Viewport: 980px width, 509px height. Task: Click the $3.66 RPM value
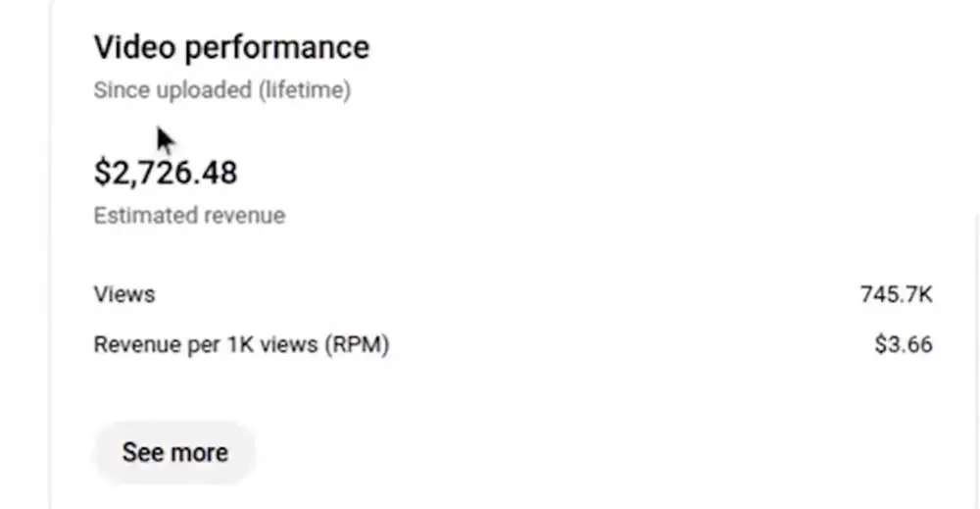(x=904, y=345)
